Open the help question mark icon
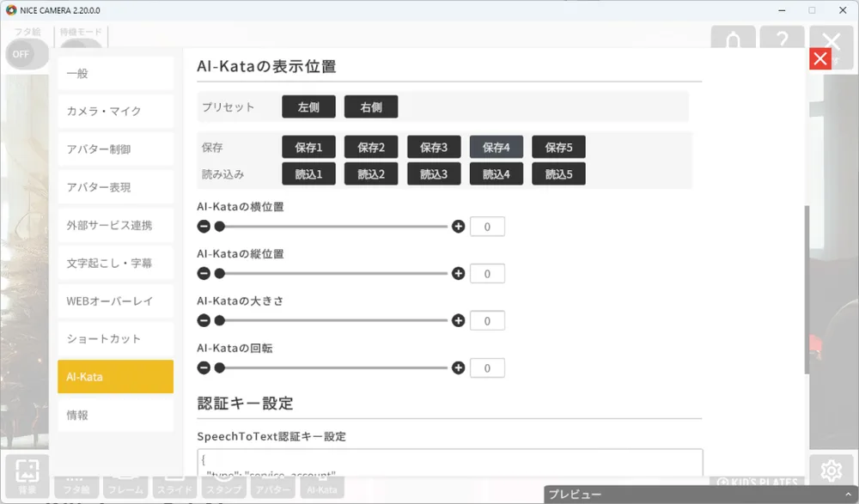Viewport: 859px width, 504px height. point(782,39)
